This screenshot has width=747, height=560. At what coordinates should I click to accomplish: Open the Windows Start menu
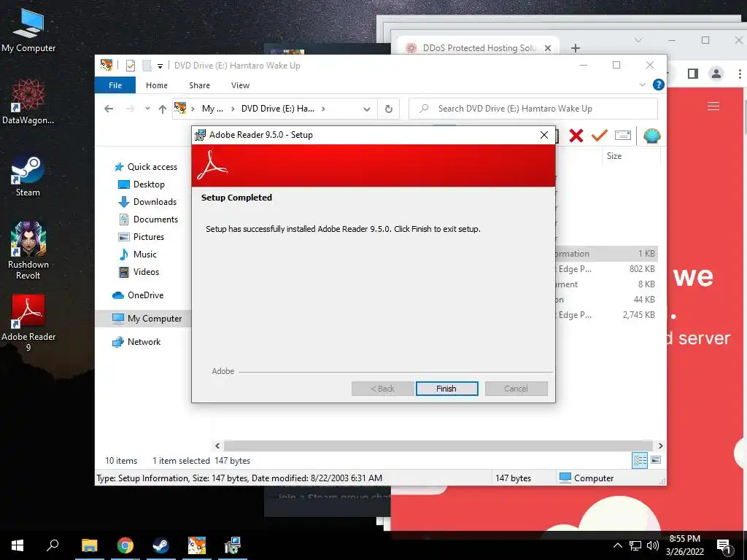point(18,545)
